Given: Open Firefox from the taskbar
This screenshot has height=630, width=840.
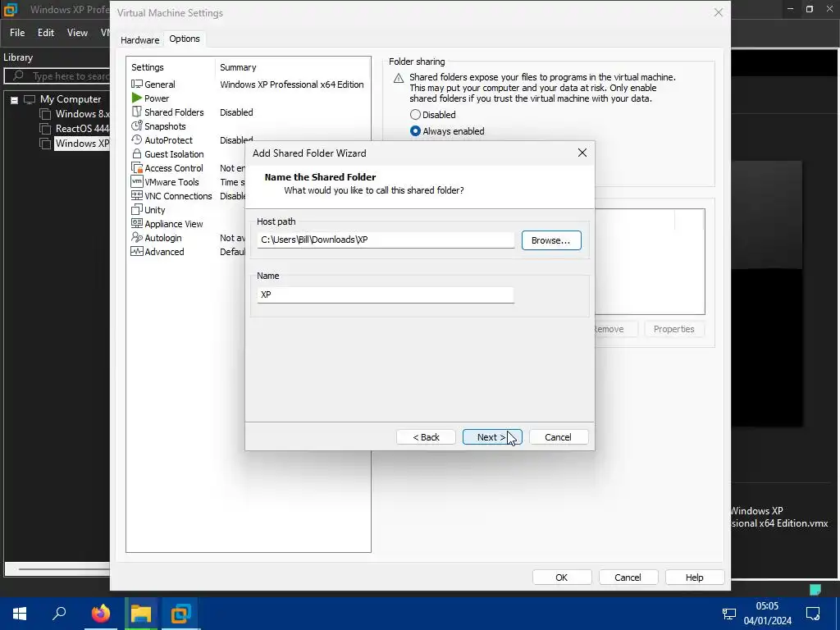Looking at the screenshot, I should coord(100,614).
